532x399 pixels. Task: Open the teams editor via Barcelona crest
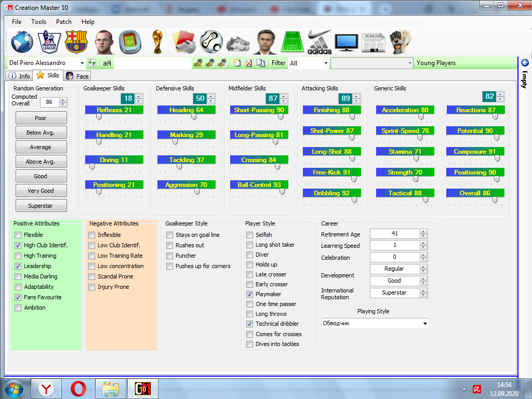coord(76,42)
